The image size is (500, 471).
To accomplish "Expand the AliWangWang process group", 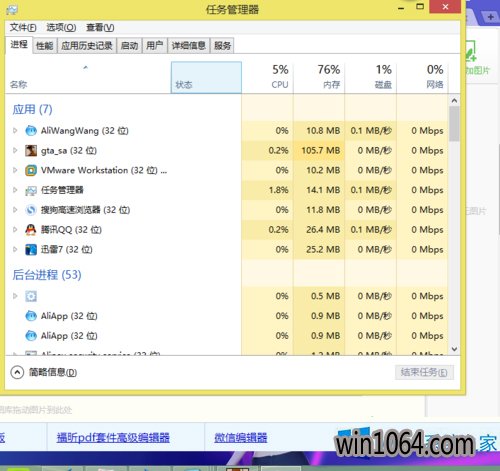I will coord(15,130).
